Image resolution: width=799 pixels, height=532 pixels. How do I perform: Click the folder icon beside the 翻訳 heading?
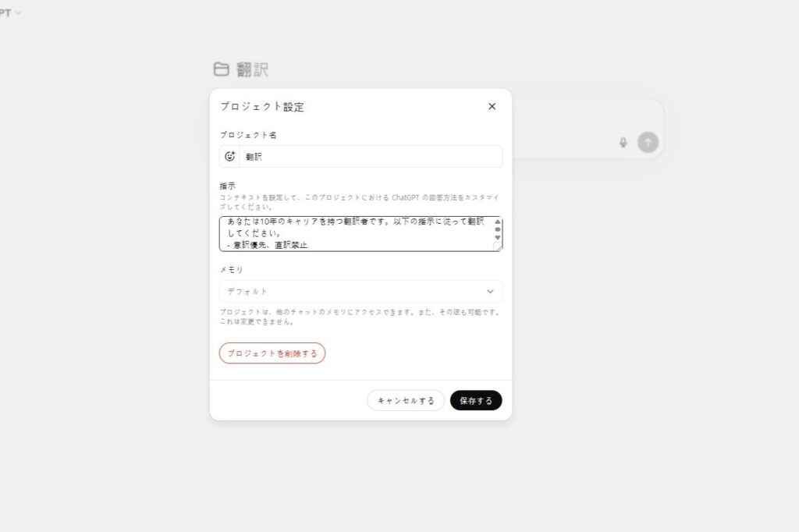tap(221, 69)
